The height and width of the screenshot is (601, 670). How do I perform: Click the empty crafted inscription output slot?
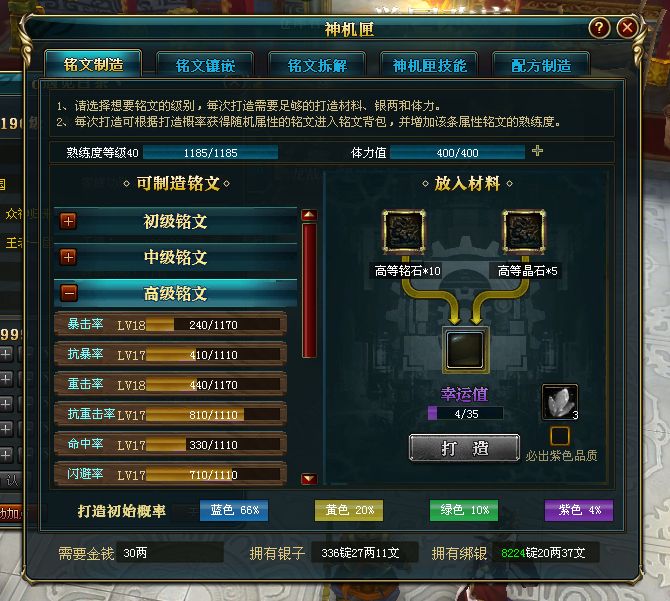[x=465, y=349]
